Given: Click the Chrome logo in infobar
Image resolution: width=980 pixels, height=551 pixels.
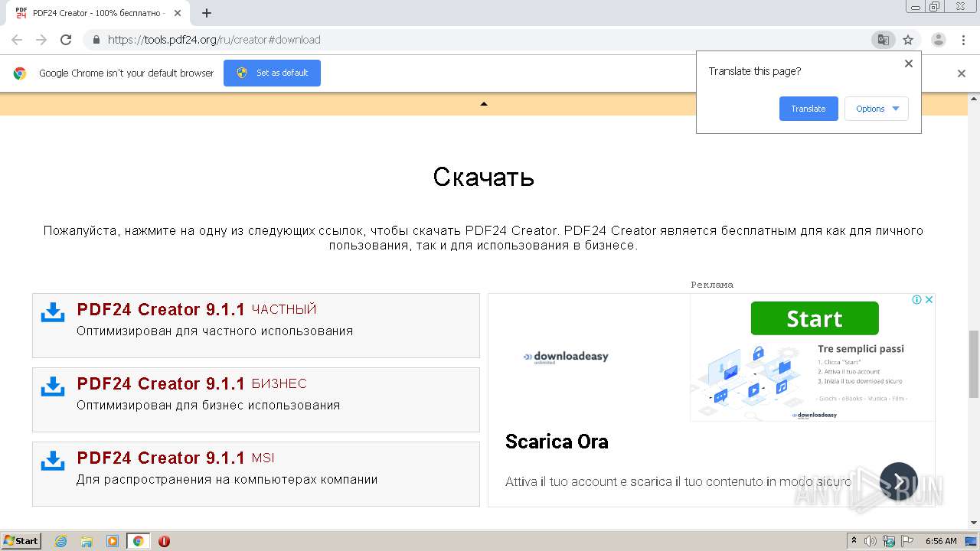Looking at the screenshot, I should coord(20,73).
